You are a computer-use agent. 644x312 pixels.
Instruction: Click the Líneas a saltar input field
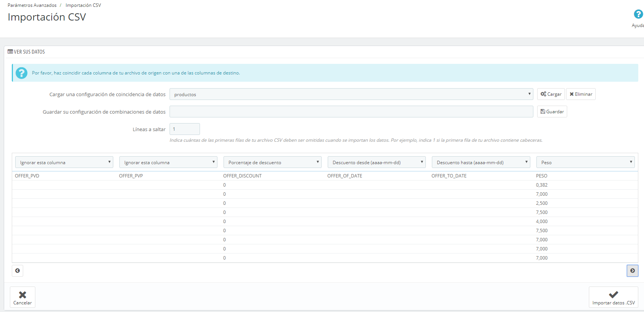click(x=185, y=129)
